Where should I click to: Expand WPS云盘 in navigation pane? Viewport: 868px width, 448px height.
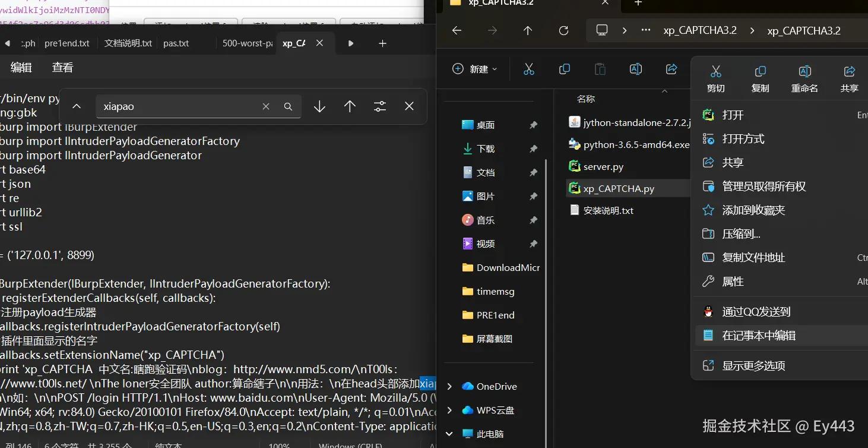[449, 410]
